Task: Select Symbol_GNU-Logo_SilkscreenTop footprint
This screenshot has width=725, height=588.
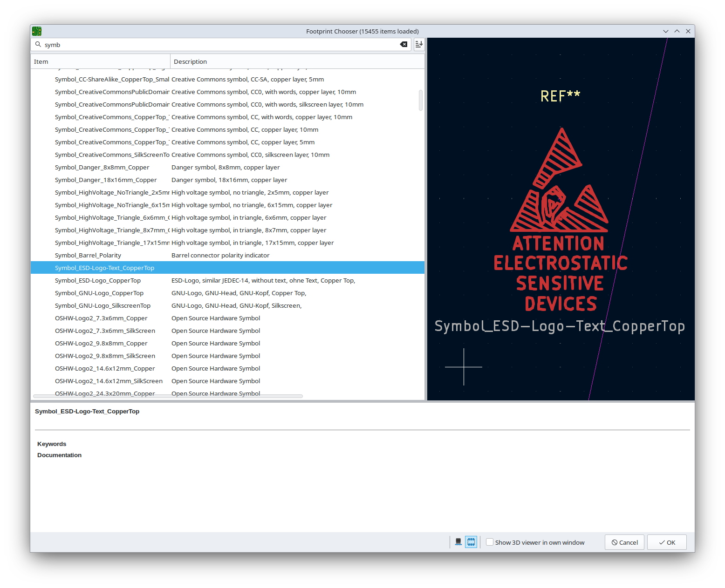Action: point(227,305)
